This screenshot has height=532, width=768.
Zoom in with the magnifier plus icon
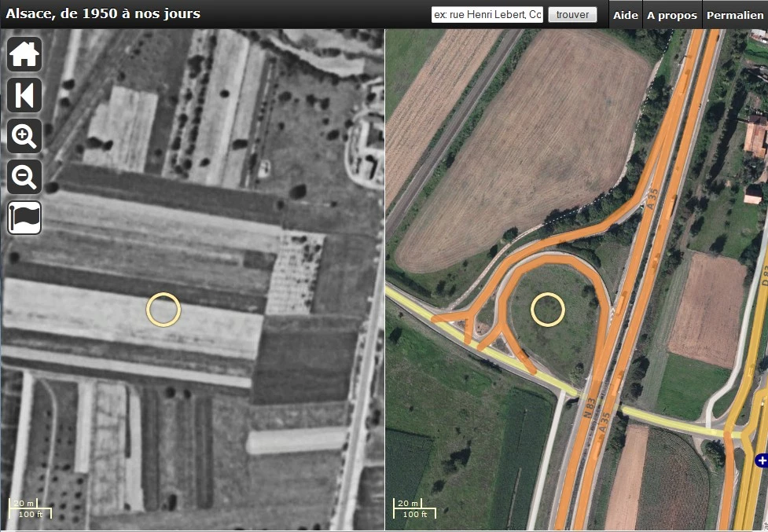(x=24, y=137)
